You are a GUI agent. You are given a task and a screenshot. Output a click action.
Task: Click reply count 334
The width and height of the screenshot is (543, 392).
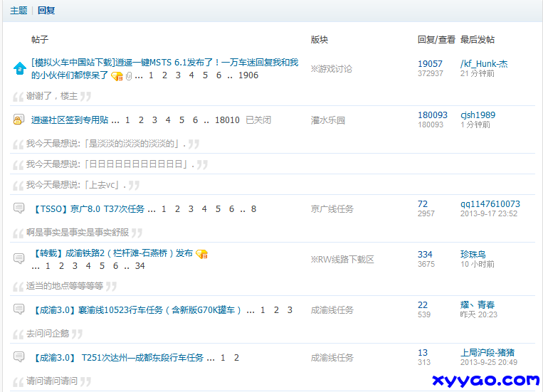coord(425,254)
